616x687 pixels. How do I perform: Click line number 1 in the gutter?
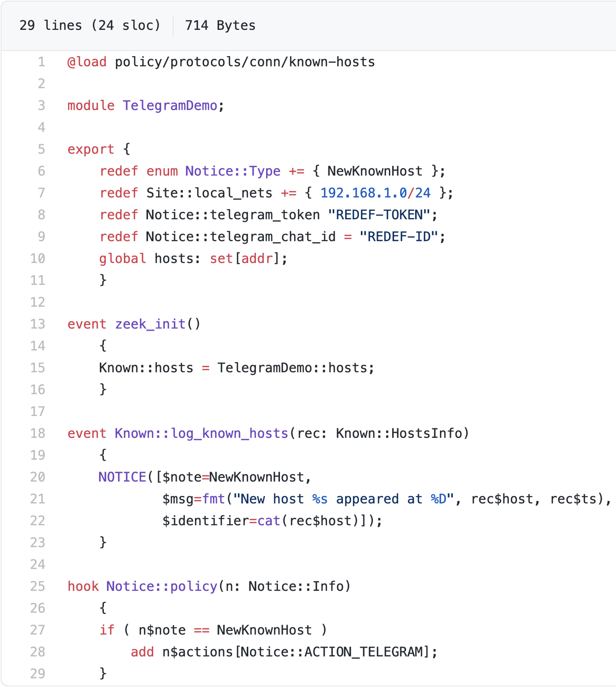(x=41, y=62)
